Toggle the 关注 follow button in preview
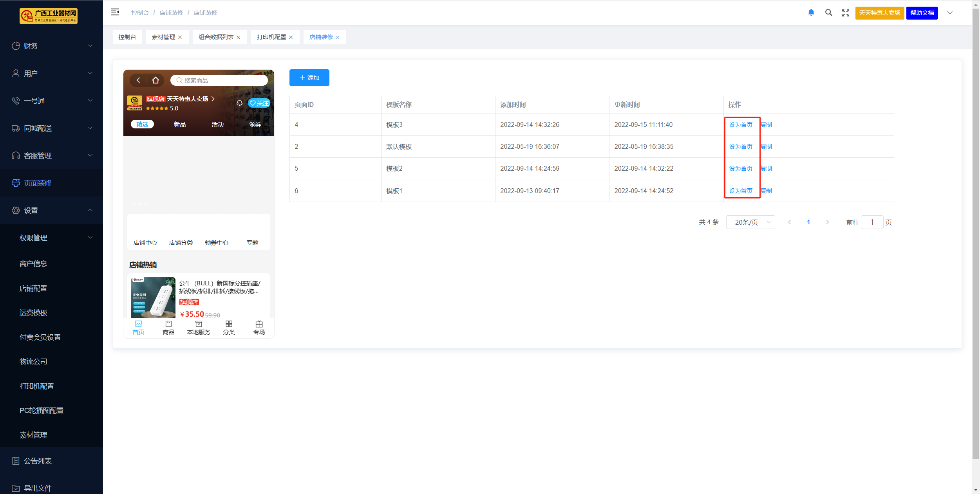The width and height of the screenshot is (980, 494). tap(259, 103)
